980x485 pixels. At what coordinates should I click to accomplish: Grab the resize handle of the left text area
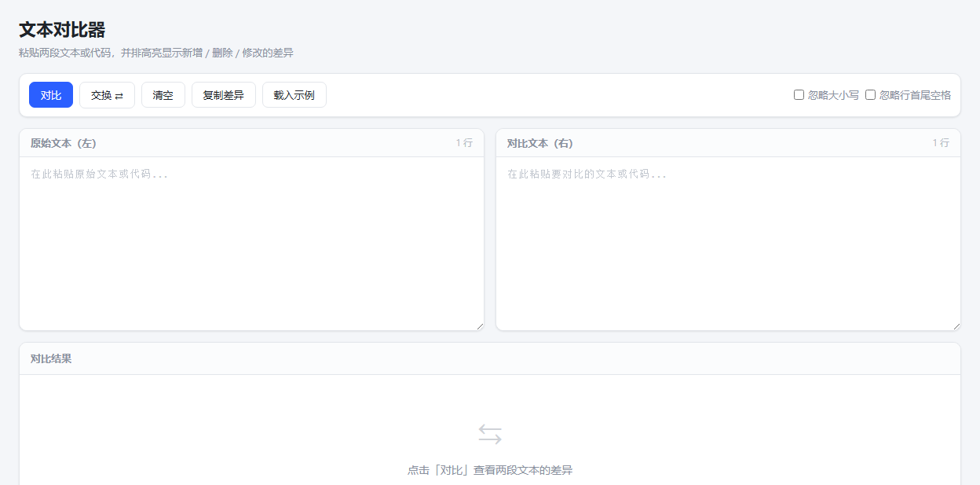479,325
